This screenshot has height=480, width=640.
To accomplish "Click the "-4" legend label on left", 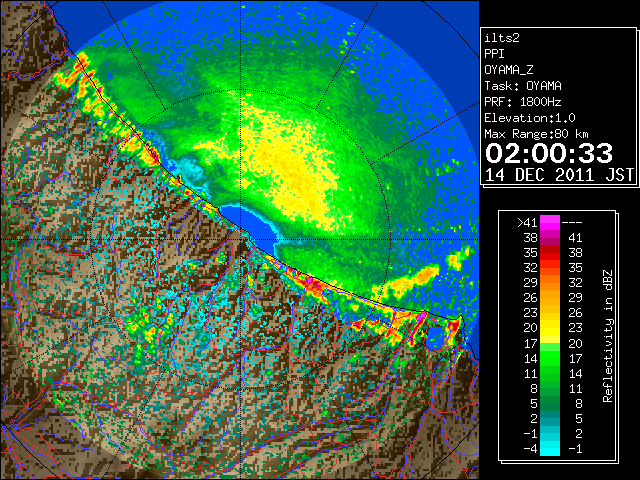I will 530,449.
